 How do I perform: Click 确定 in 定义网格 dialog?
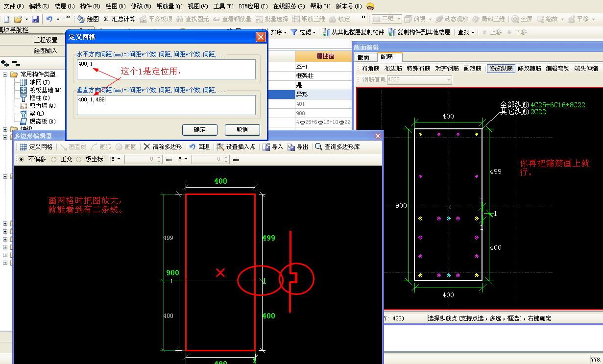[200, 130]
